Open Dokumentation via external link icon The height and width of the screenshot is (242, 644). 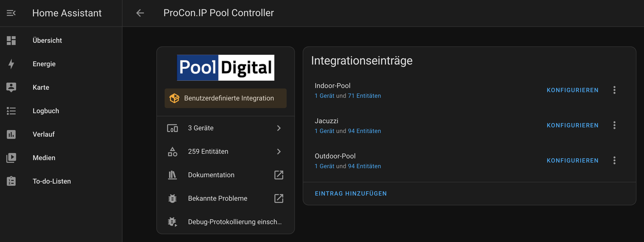point(279,175)
